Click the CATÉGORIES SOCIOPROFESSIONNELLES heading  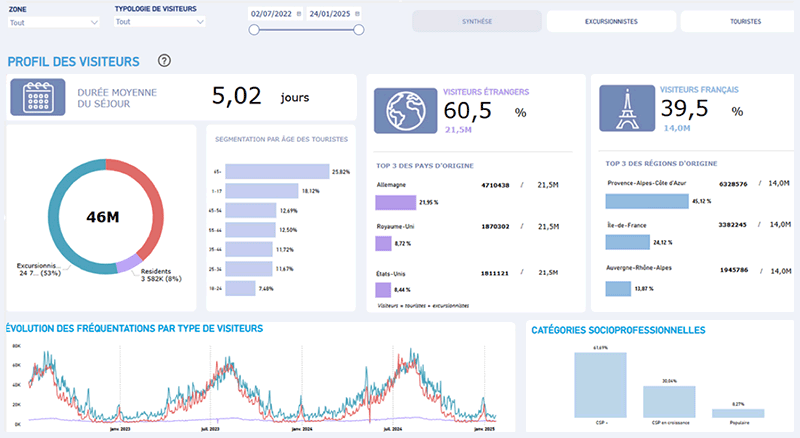click(x=618, y=330)
